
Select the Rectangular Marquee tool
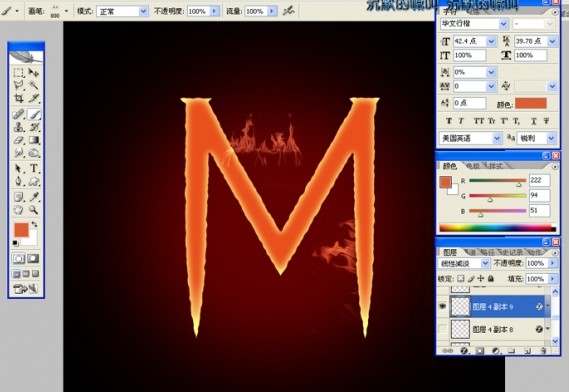click(19, 73)
